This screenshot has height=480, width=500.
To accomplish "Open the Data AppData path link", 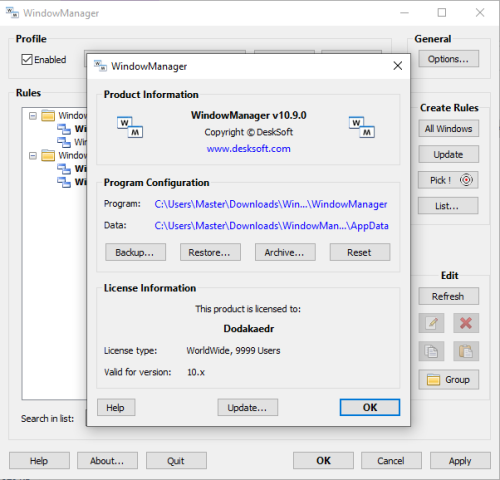I will pyautogui.click(x=271, y=226).
